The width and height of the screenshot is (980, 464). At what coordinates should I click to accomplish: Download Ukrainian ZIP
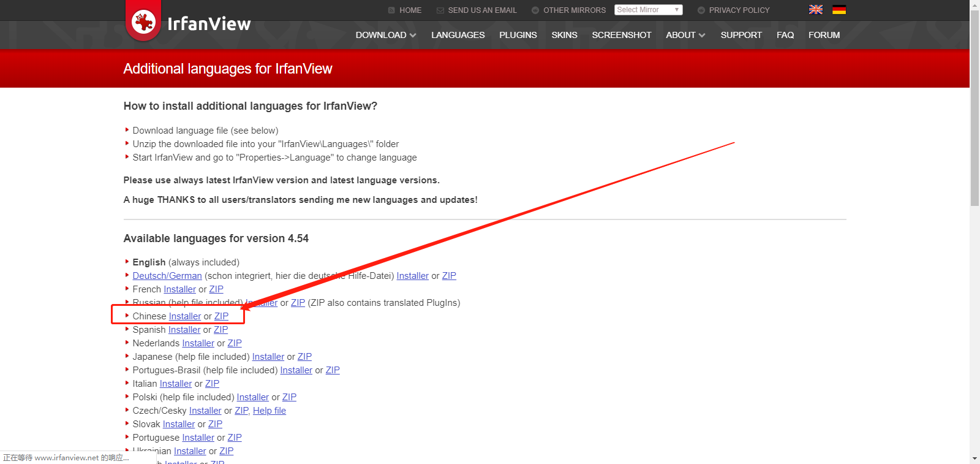click(x=227, y=451)
